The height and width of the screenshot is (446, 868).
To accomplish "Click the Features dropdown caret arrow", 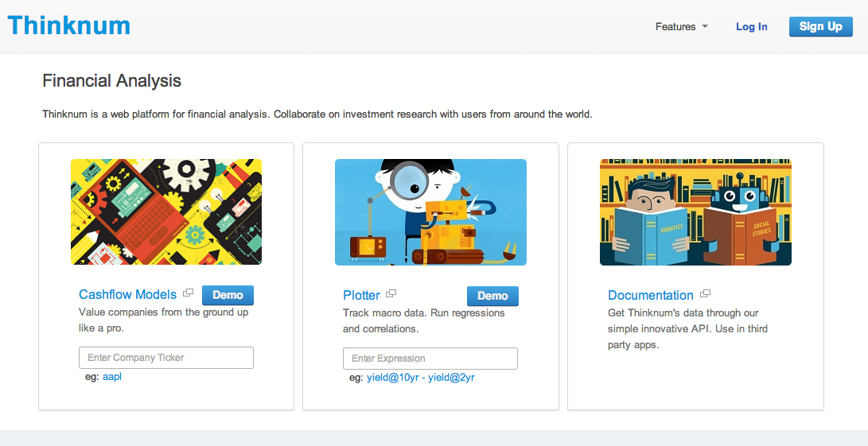I will (705, 26).
